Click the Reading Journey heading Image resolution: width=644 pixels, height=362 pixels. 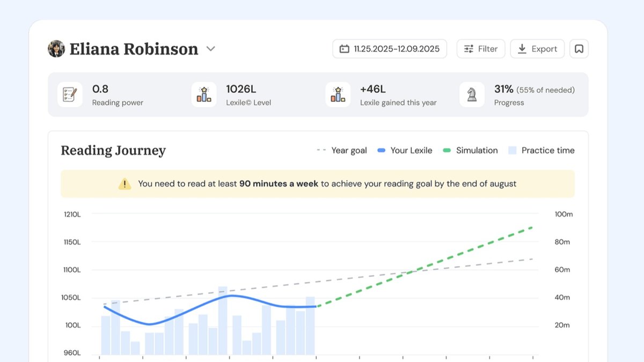pos(113,151)
